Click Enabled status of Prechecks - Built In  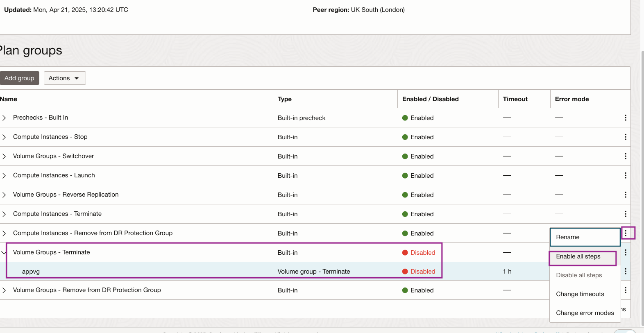click(x=418, y=118)
